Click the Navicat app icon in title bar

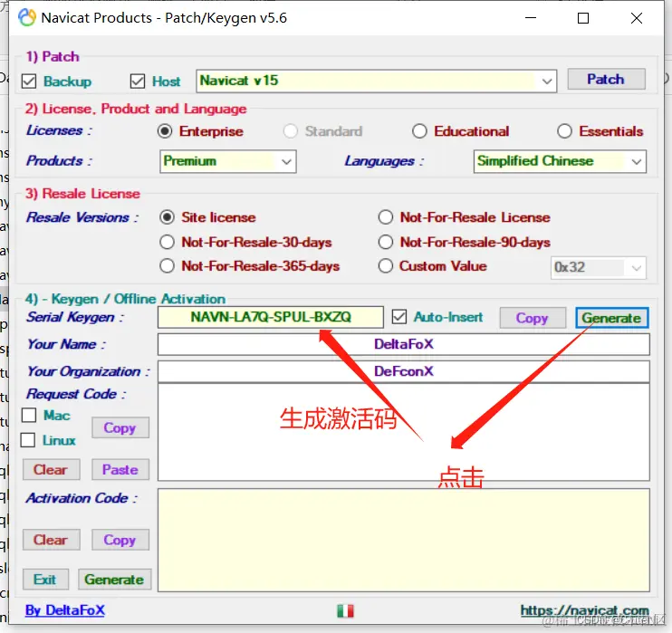click(x=26, y=17)
